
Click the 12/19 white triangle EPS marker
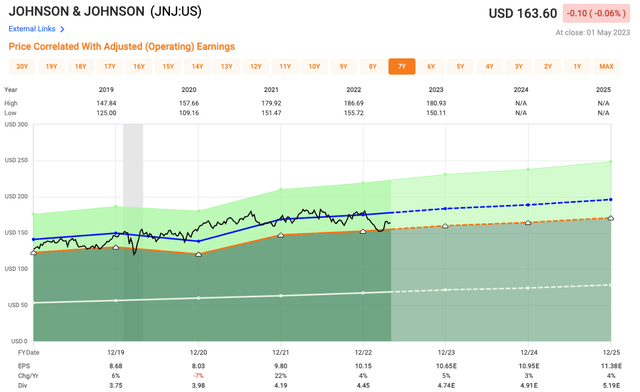[116, 247]
